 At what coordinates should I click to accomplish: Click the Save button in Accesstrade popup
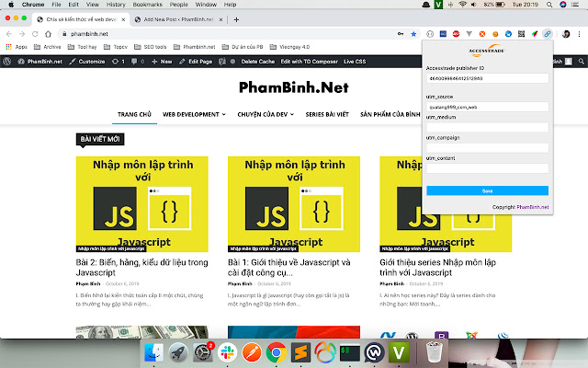[x=487, y=190]
